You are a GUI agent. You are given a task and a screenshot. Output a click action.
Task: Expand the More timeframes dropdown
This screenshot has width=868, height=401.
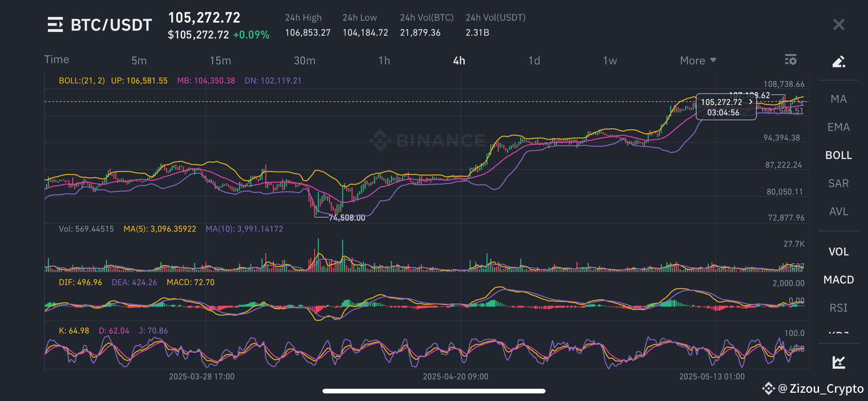[x=698, y=61]
